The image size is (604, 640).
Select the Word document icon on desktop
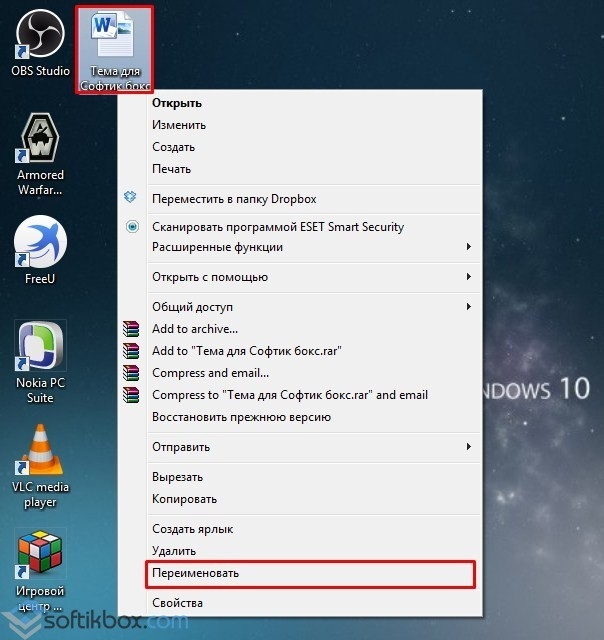(113, 35)
